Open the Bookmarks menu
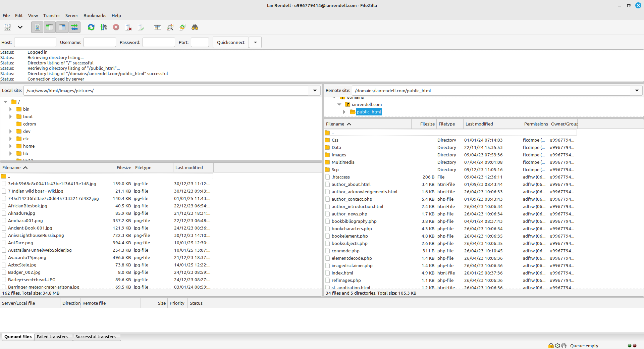The height and width of the screenshot is (349, 644). pos(95,15)
